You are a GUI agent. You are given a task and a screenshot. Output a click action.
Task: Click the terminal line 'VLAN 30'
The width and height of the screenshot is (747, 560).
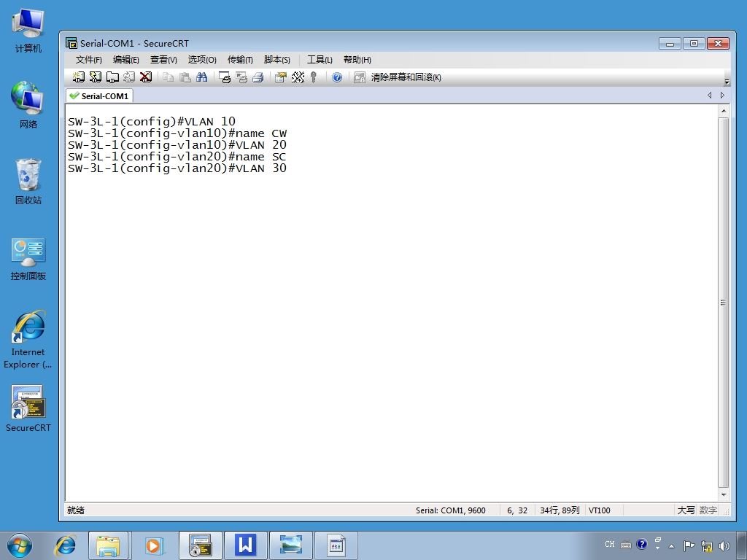[177, 168]
